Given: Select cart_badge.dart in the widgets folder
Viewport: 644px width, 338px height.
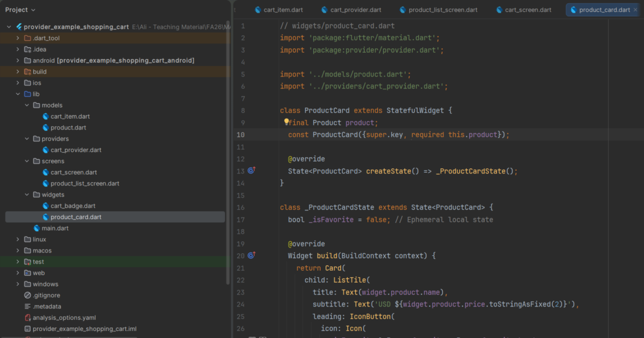Looking at the screenshot, I should click(x=73, y=205).
